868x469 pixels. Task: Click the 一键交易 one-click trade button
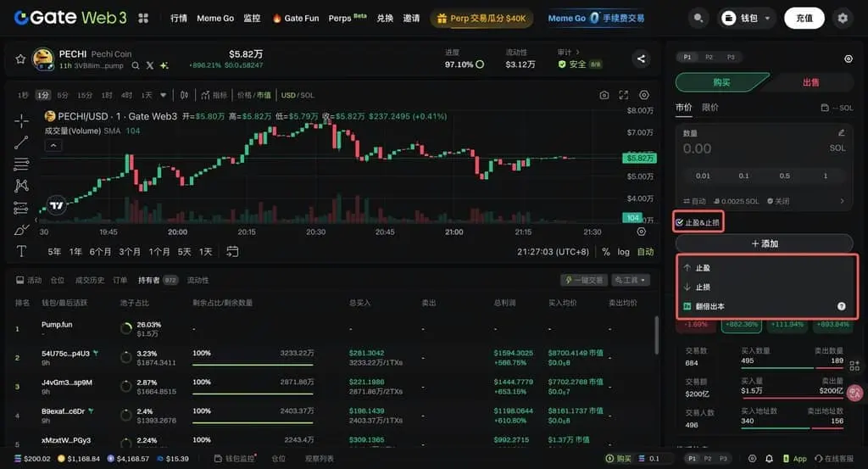pos(584,280)
